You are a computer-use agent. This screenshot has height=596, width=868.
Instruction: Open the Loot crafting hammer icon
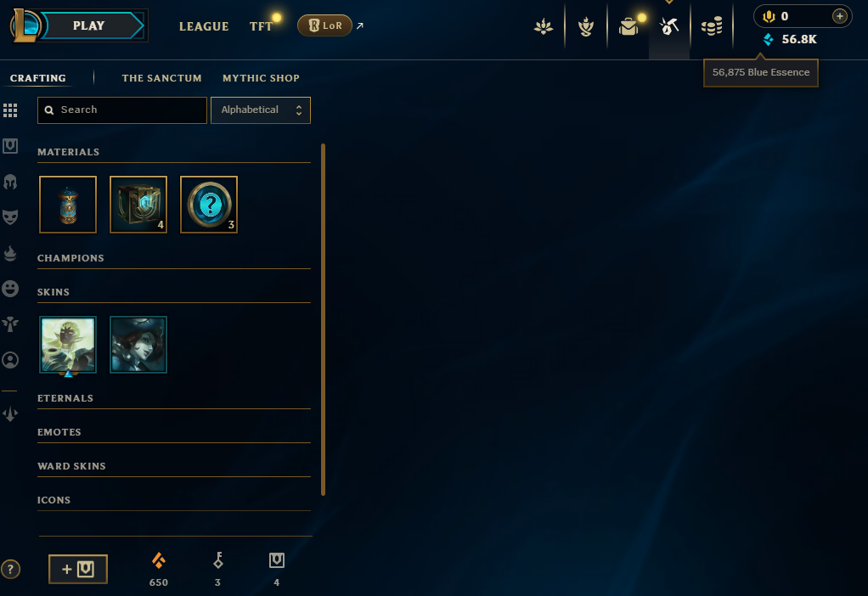pos(668,26)
